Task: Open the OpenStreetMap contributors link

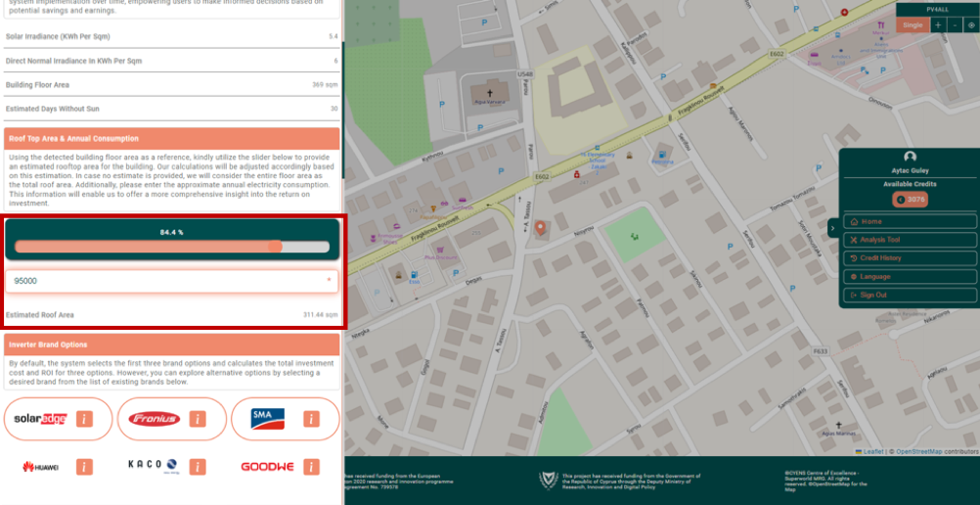Action: tap(919, 451)
